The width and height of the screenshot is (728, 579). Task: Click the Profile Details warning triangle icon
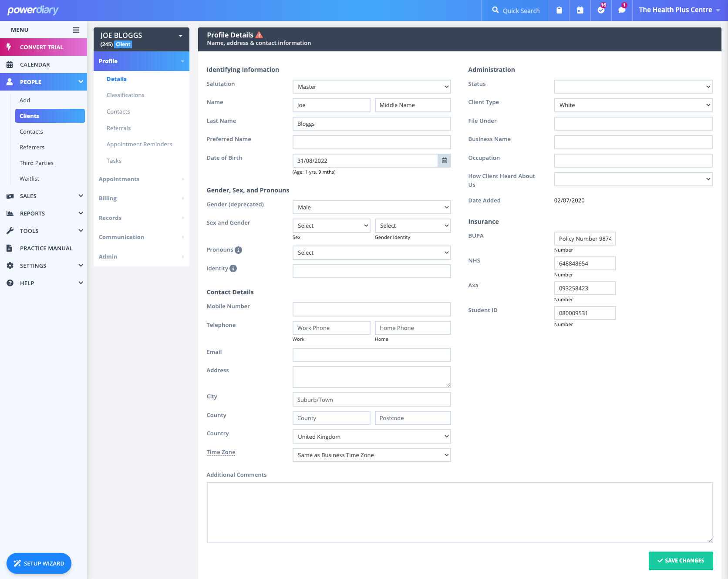click(260, 35)
